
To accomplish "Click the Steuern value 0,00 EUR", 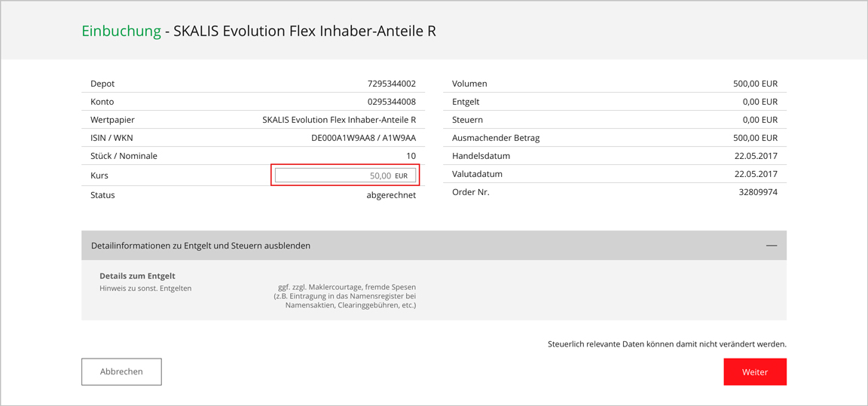I will coord(760,120).
